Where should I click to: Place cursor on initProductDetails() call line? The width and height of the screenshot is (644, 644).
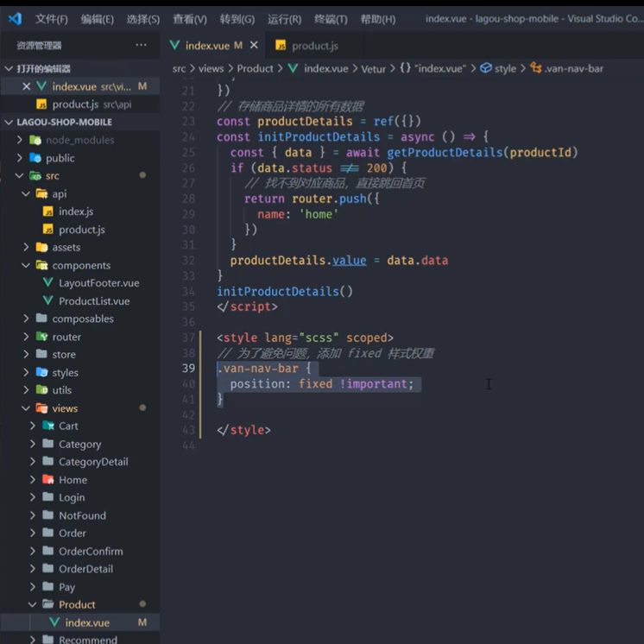(x=285, y=291)
